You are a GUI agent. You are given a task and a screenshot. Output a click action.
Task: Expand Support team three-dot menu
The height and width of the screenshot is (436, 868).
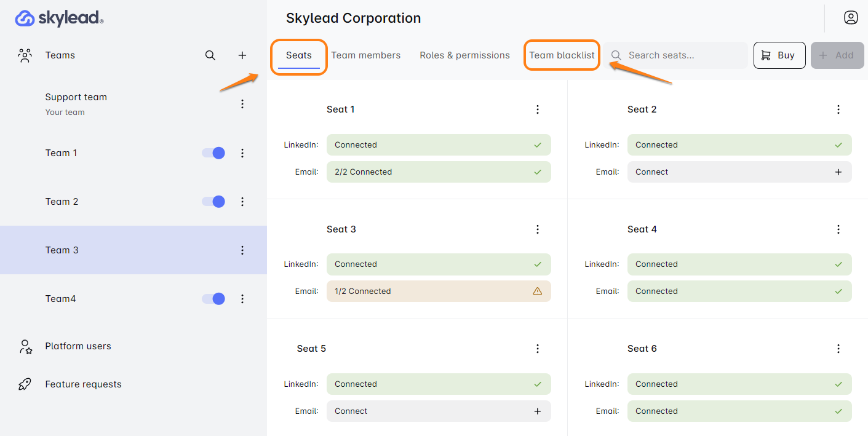coord(242,104)
